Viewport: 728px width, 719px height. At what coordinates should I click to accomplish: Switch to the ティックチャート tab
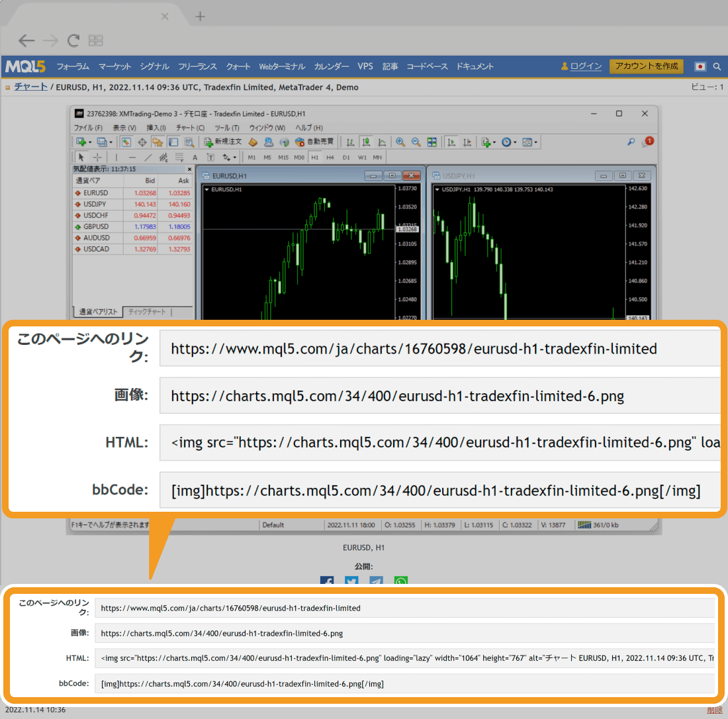click(x=147, y=312)
